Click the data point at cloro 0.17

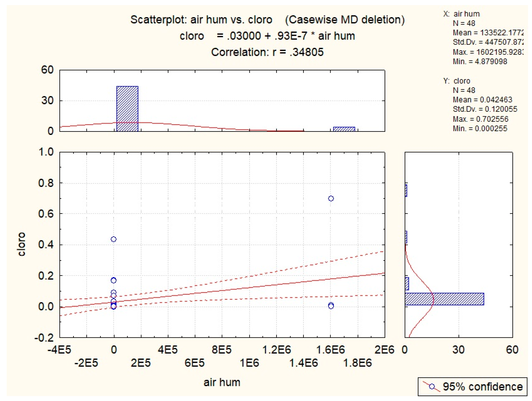[114, 280]
